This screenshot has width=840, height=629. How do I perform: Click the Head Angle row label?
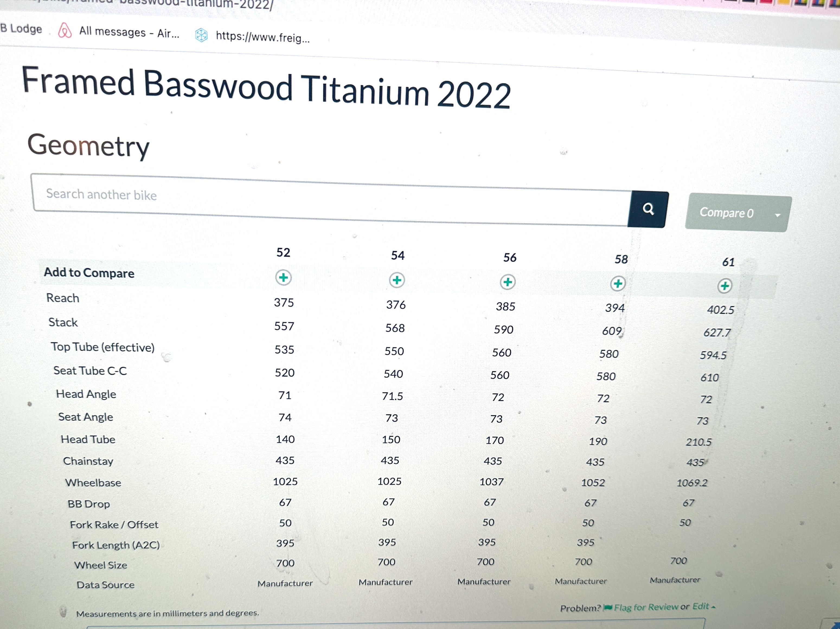[86, 394]
